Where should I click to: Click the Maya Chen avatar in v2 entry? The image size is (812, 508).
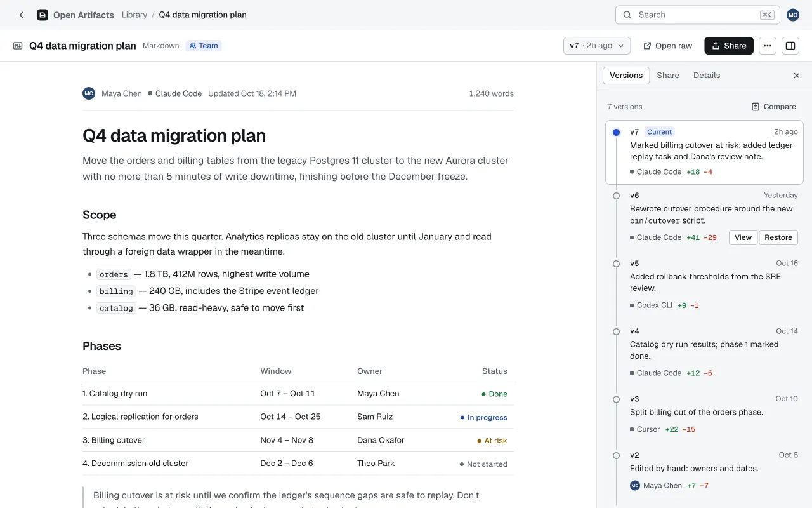(635, 485)
